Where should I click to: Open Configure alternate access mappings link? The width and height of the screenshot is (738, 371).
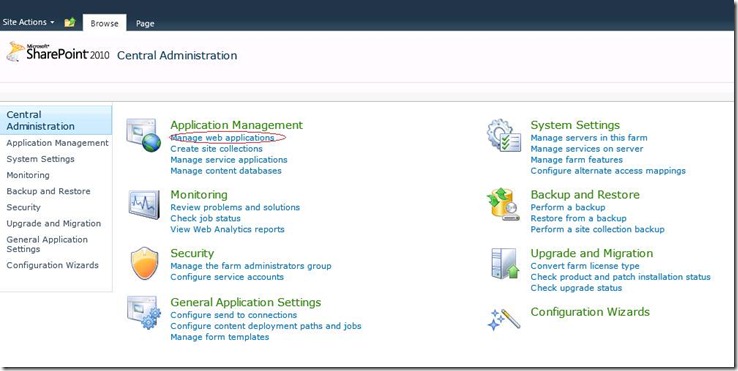point(608,171)
